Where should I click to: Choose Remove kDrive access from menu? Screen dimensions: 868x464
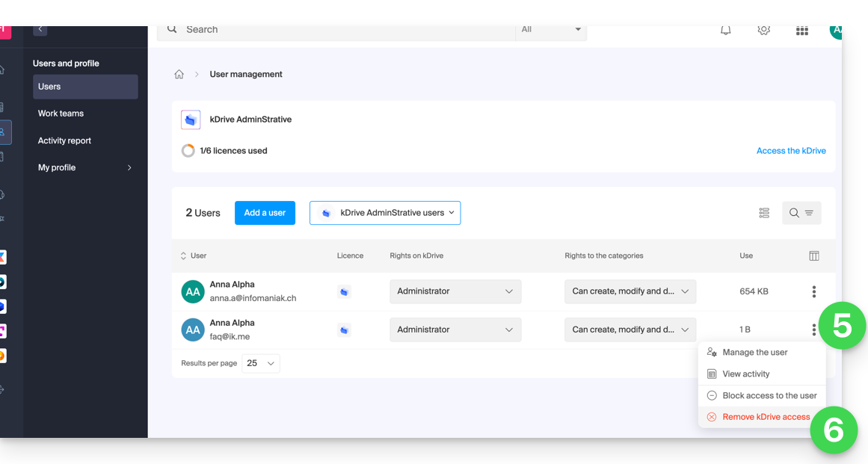coord(766,417)
